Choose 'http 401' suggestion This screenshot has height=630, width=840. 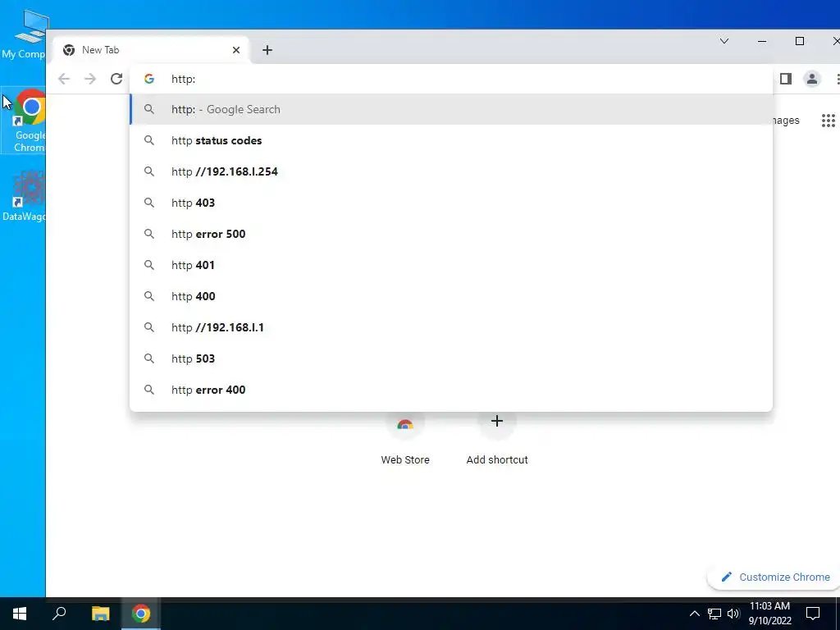[451, 265]
